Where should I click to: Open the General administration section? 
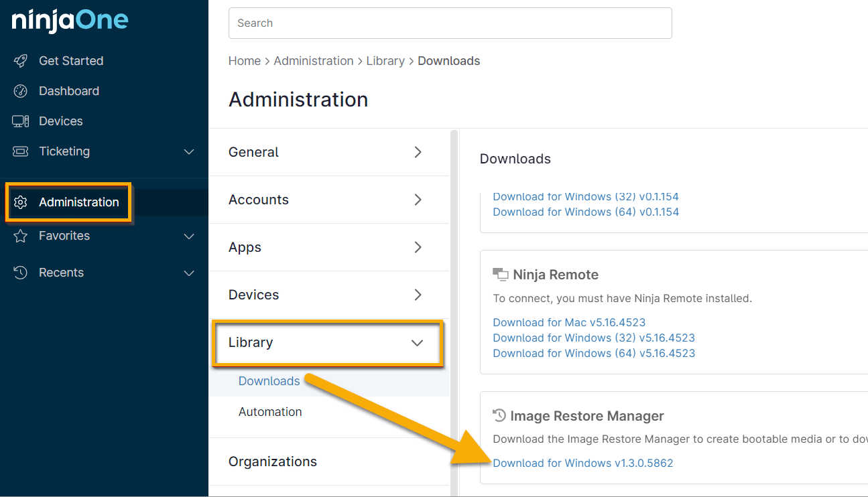click(x=328, y=152)
